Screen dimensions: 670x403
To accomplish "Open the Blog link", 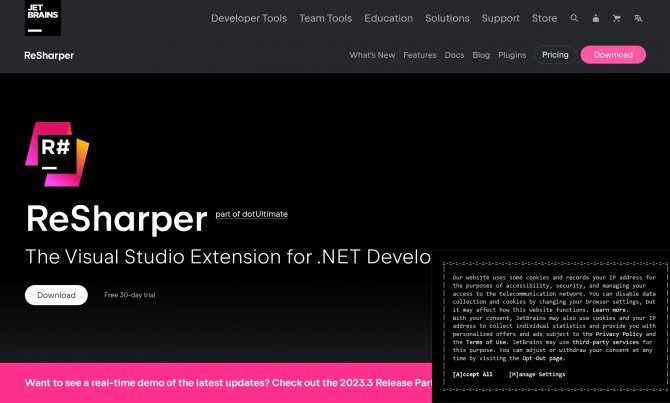I will pos(481,55).
